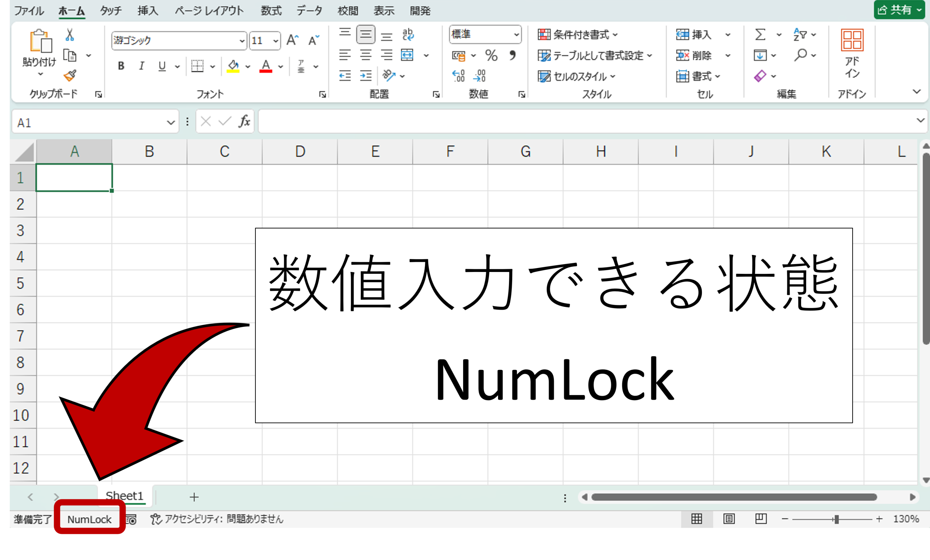The width and height of the screenshot is (930, 560).
Task: Click the increase font size icon
Action: [x=292, y=40]
